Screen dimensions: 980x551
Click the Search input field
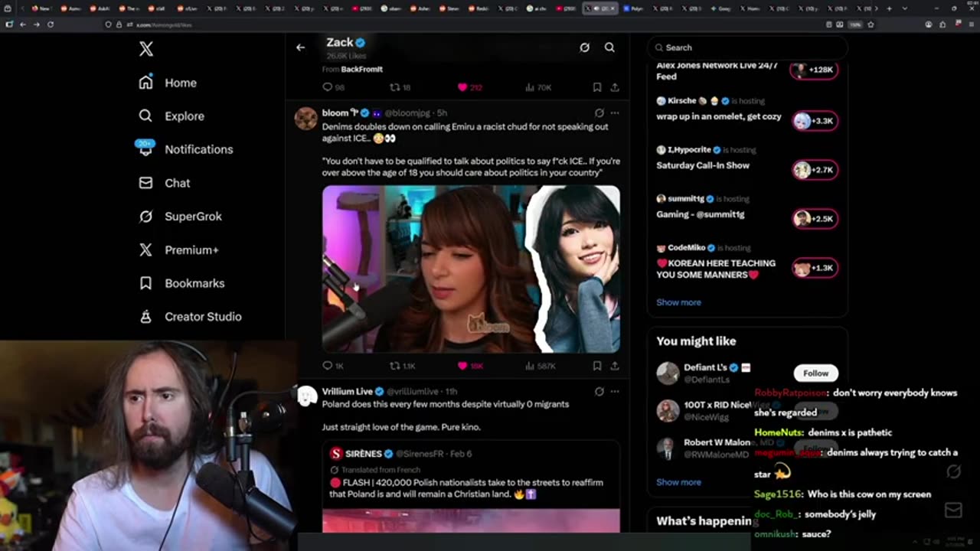tap(747, 47)
